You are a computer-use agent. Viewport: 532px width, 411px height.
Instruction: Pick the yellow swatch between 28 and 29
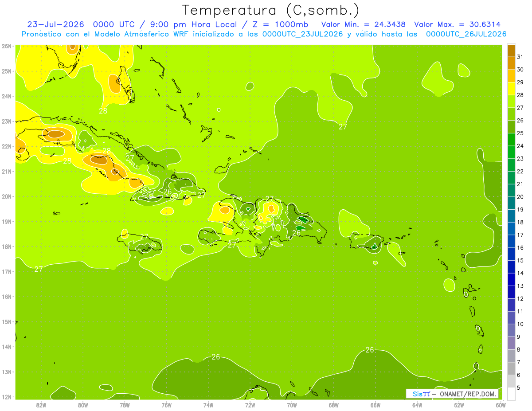tap(511, 89)
